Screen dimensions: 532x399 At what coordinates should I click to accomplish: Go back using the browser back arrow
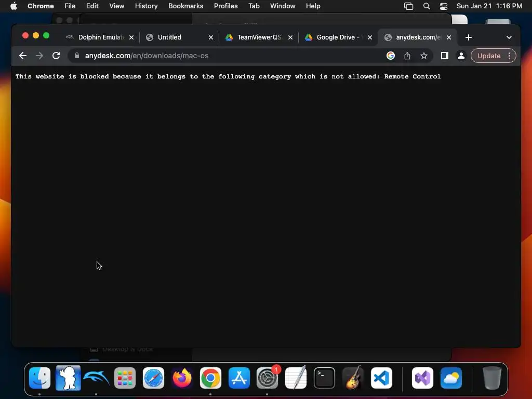click(23, 56)
